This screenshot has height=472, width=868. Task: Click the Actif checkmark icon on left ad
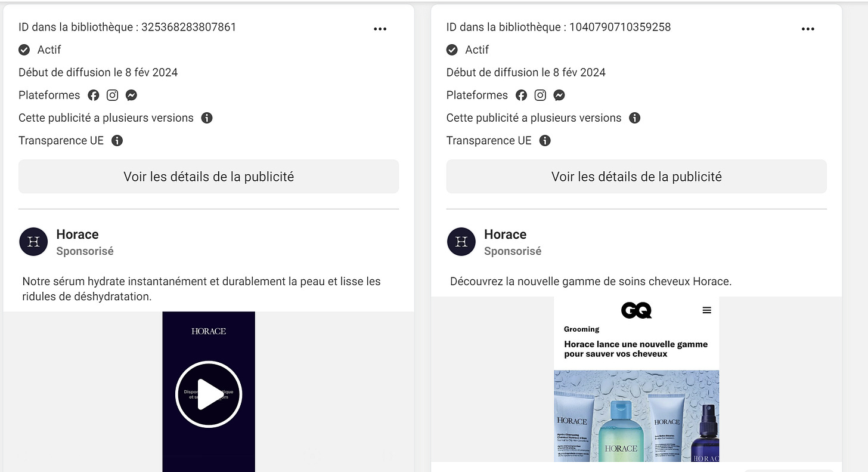(x=24, y=50)
